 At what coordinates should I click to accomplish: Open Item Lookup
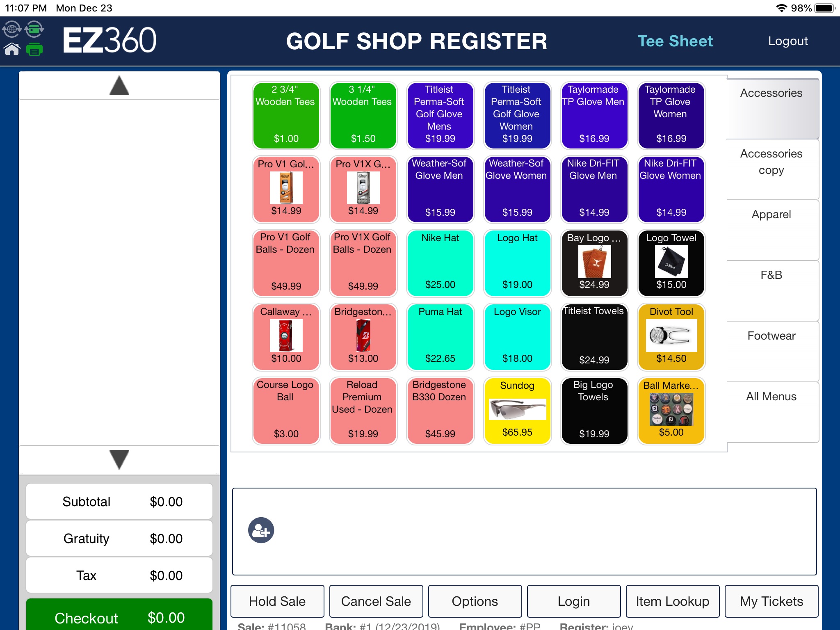tap(673, 601)
